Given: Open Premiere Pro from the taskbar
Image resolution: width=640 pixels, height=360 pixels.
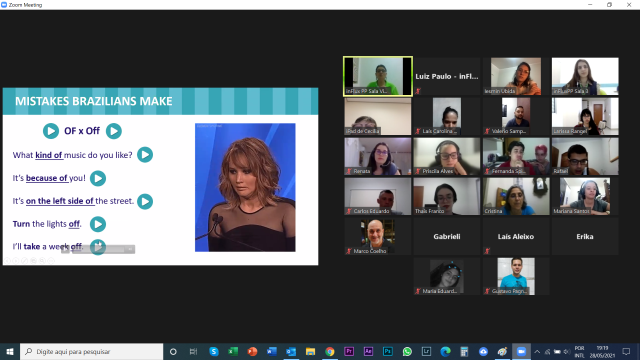Looking at the screenshot, I should [349, 351].
